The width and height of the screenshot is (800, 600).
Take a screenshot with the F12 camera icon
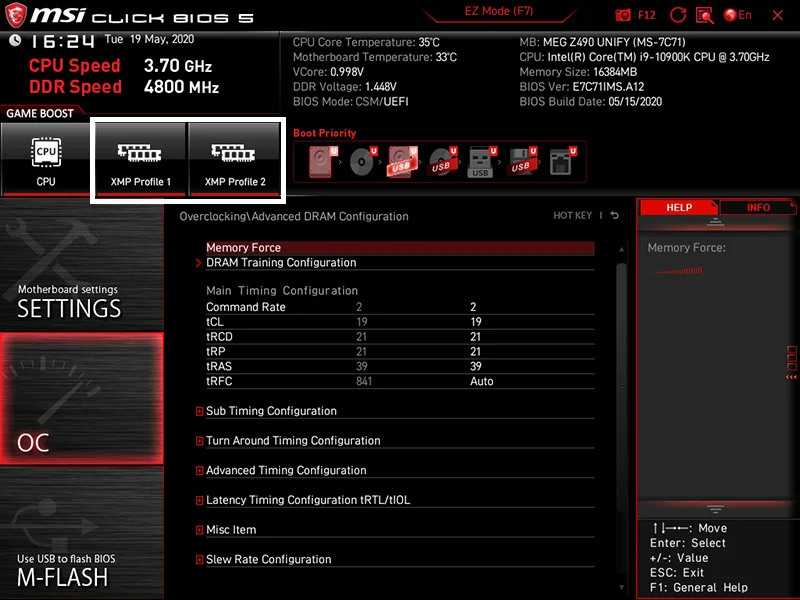coord(624,15)
